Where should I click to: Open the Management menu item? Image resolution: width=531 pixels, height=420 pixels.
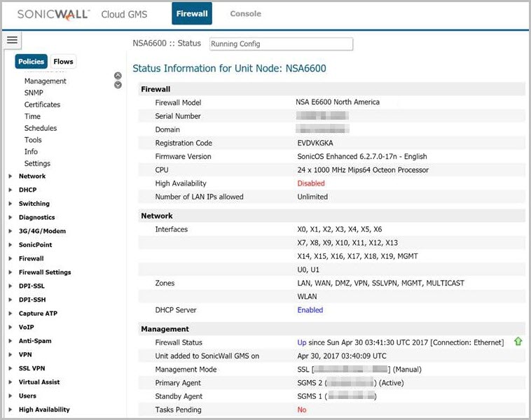[45, 81]
